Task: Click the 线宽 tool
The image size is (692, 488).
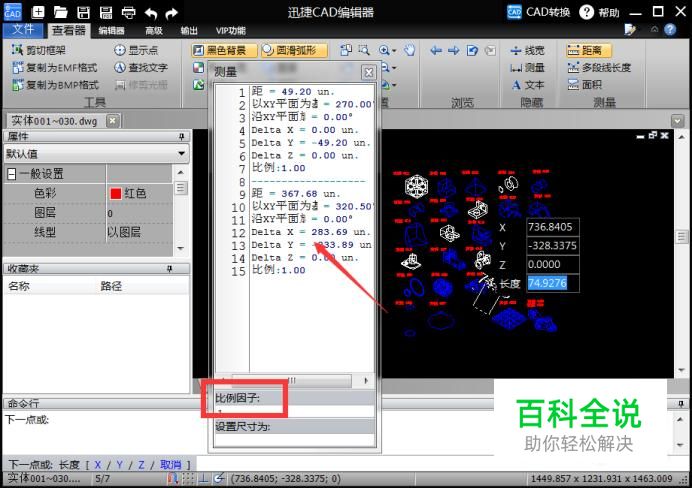Action: pos(527,51)
